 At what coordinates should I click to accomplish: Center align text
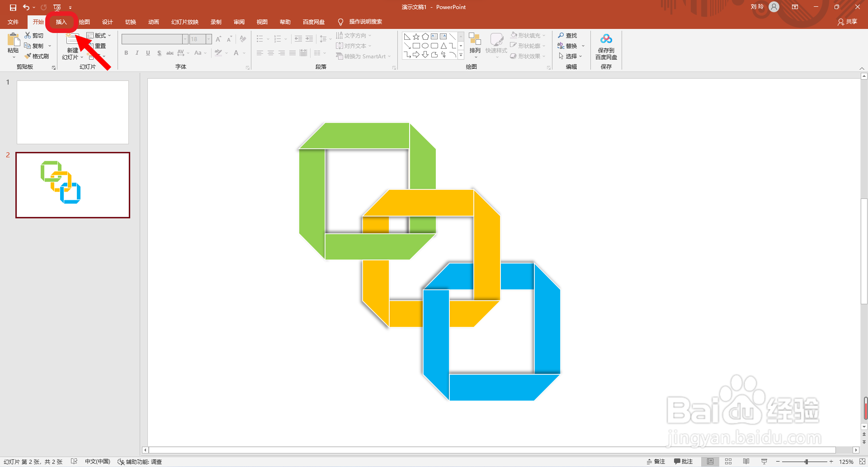[271, 53]
